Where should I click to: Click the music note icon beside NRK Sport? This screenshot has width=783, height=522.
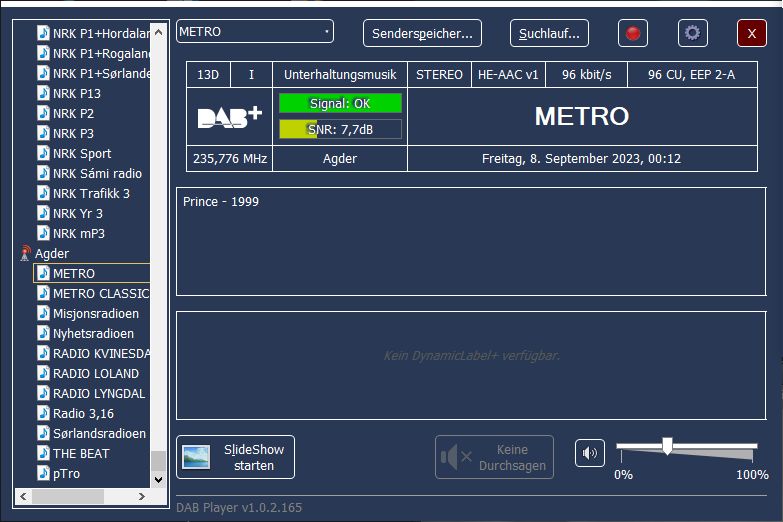pyautogui.click(x=43, y=153)
